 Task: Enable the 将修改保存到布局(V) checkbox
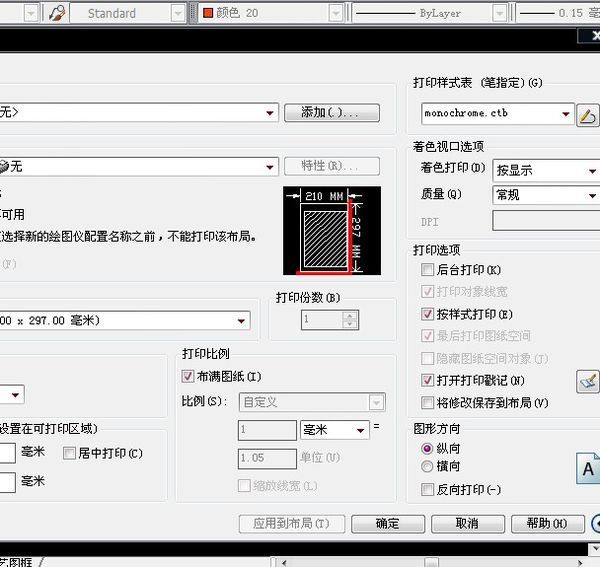(427, 402)
